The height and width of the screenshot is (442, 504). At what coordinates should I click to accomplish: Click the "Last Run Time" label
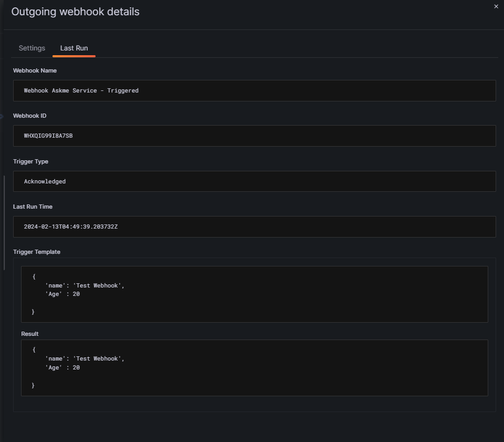coord(33,207)
